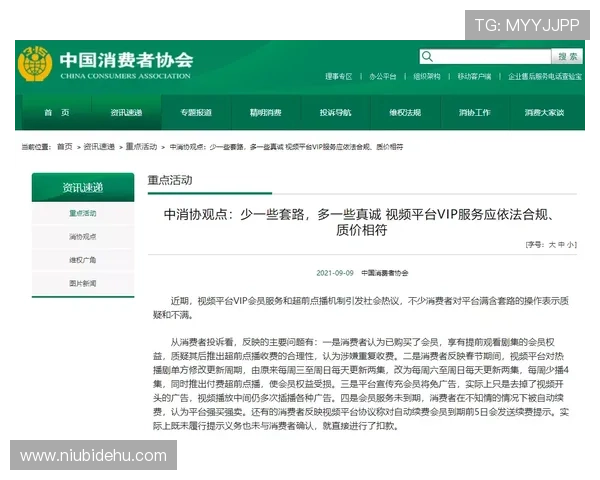
Task: Set font size to 中 (medium)
Action: pyautogui.click(x=561, y=245)
